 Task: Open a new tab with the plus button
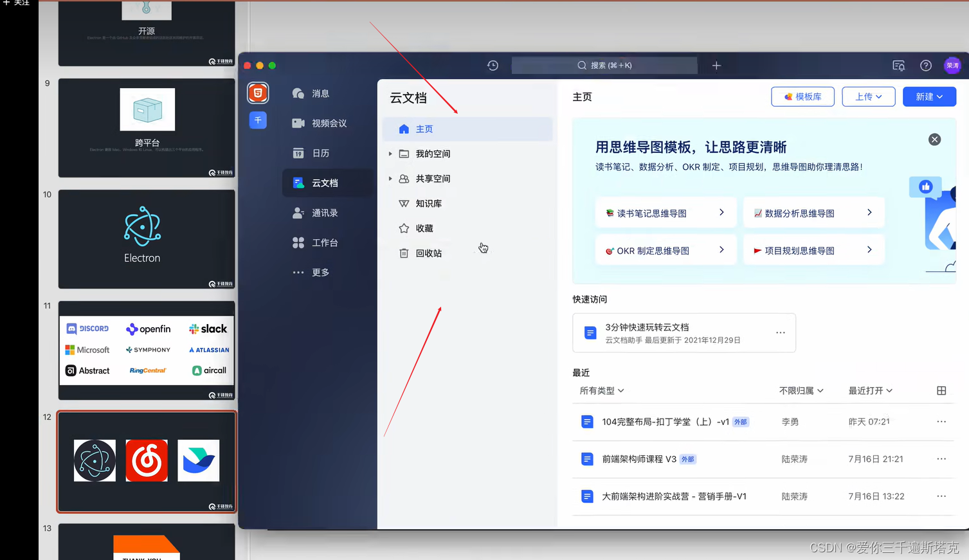coord(716,65)
